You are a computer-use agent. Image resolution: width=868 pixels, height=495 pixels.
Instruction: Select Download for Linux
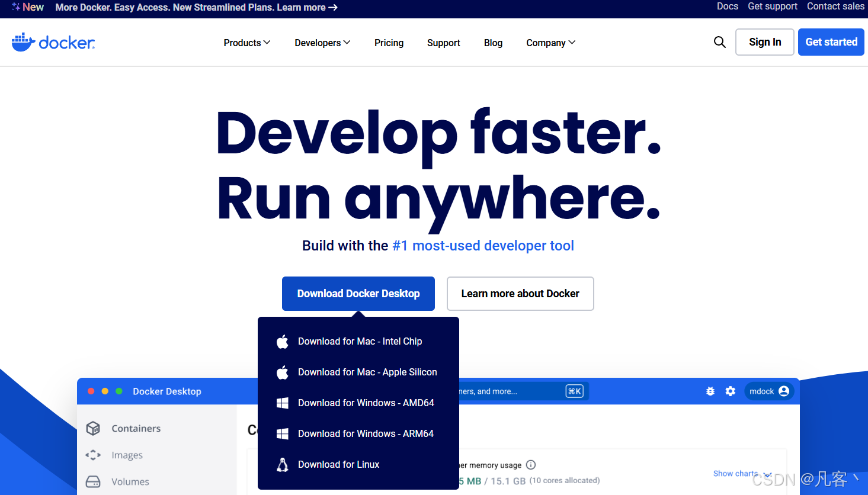pos(358,464)
